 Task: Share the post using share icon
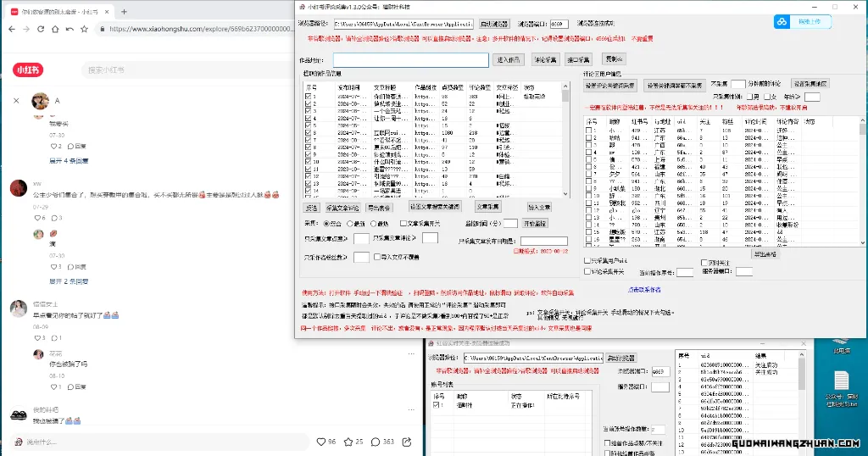[x=407, y=442]
